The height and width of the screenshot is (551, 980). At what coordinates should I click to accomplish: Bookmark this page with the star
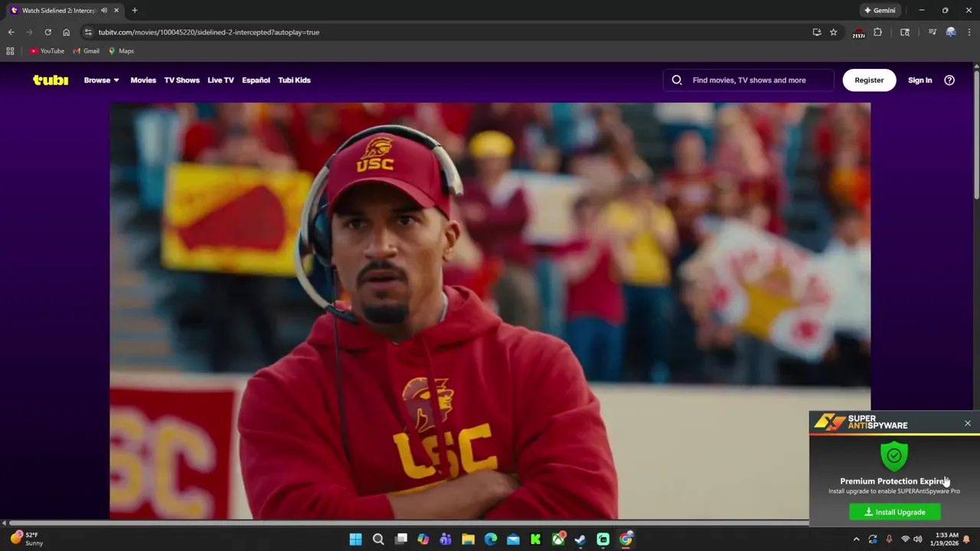(833, 32)
